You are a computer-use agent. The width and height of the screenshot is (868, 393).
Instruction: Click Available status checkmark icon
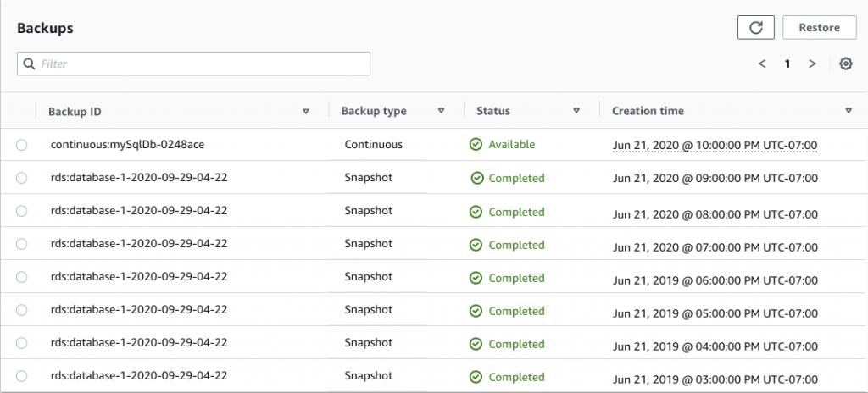click(x=476, y=145)
